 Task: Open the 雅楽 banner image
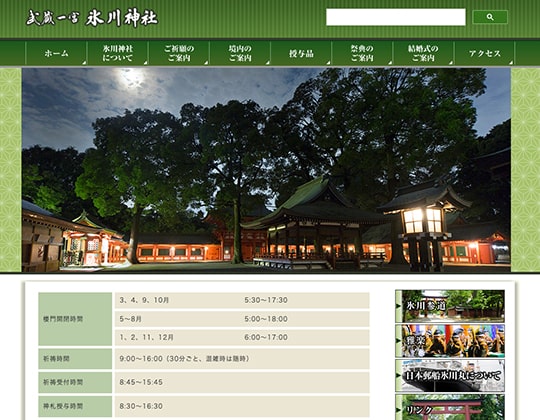pos(450,341)
